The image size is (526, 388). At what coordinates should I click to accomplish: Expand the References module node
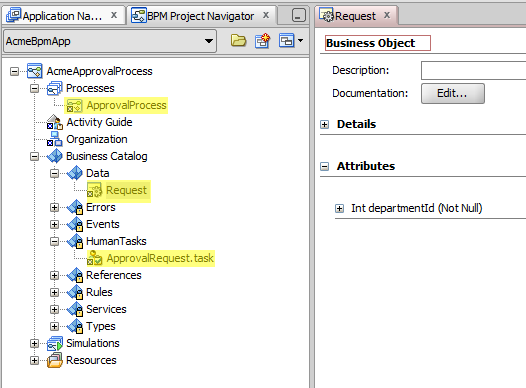[x=54, y=276]
